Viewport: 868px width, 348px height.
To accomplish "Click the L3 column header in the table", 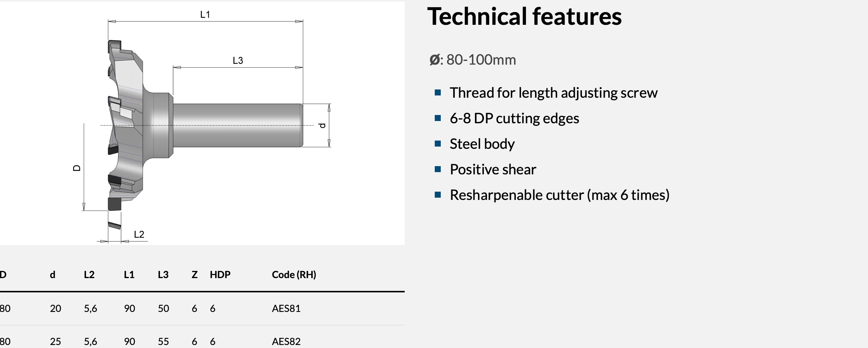I will pos(163,275).
